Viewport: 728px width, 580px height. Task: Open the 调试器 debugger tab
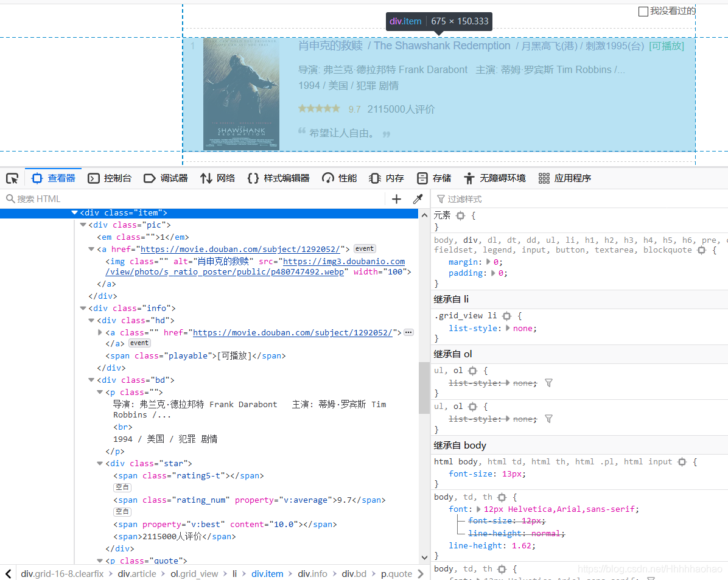pyautogui.click(x=166, y=178)
